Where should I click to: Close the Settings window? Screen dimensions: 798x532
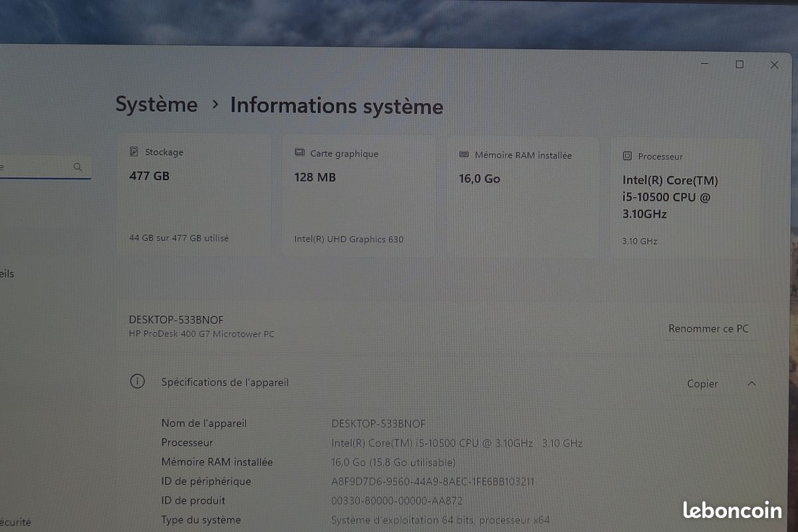[774, 65]
